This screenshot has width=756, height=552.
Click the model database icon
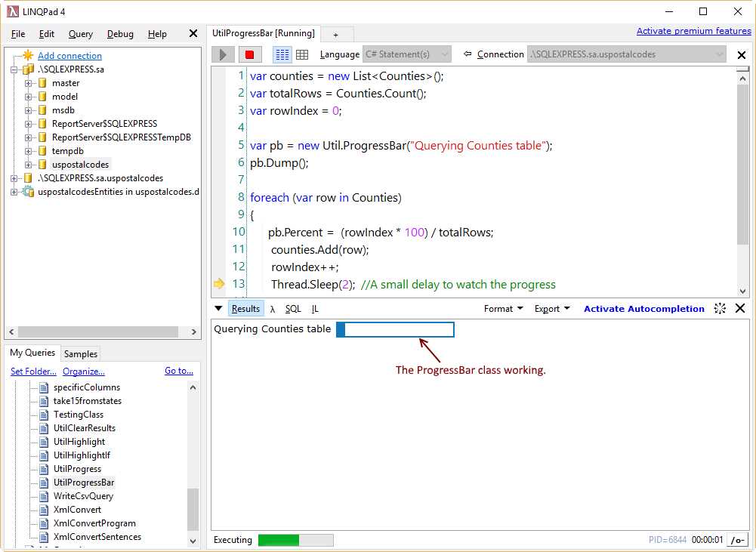pyautogui.click(x=42, y=97)
